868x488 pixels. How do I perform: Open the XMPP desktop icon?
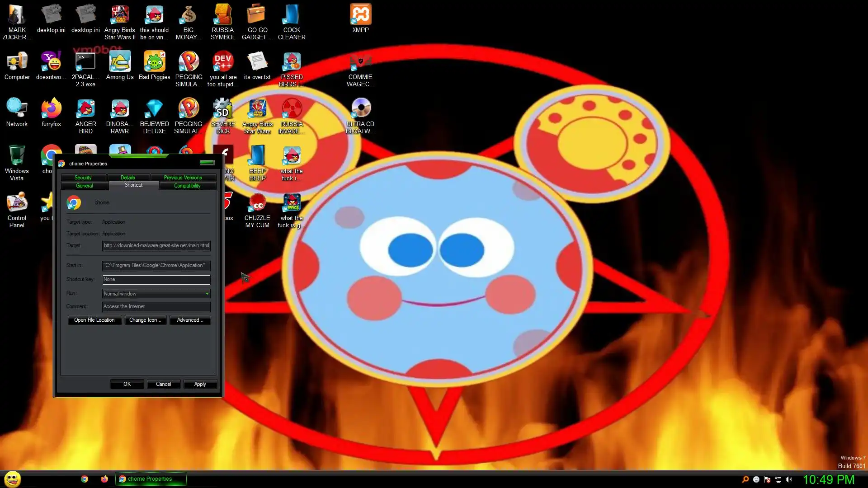pos(360,15)
